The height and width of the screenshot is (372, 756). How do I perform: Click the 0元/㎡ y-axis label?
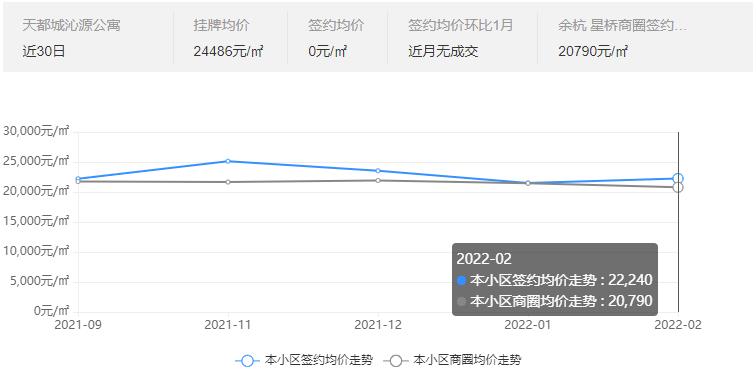(52, 311)
